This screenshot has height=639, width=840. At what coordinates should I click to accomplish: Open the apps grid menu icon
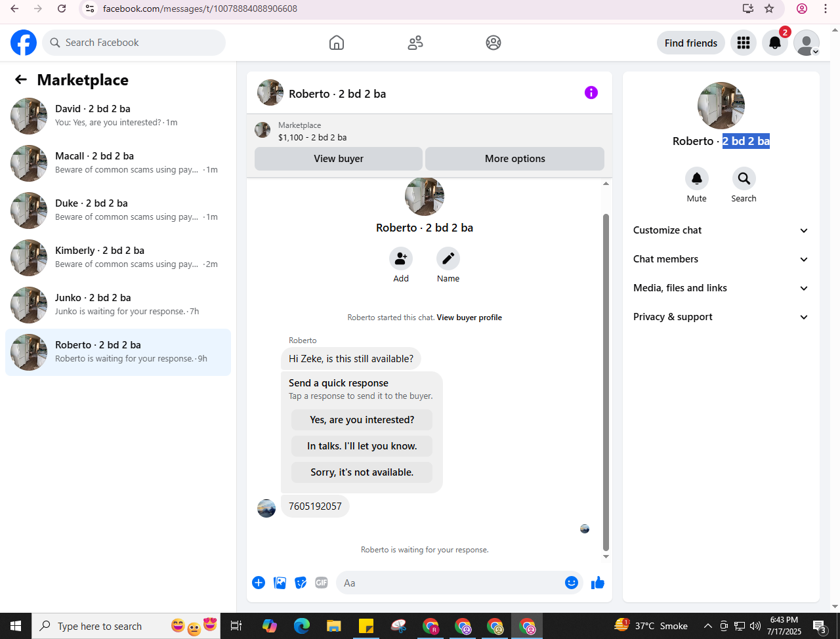(744, 43)
